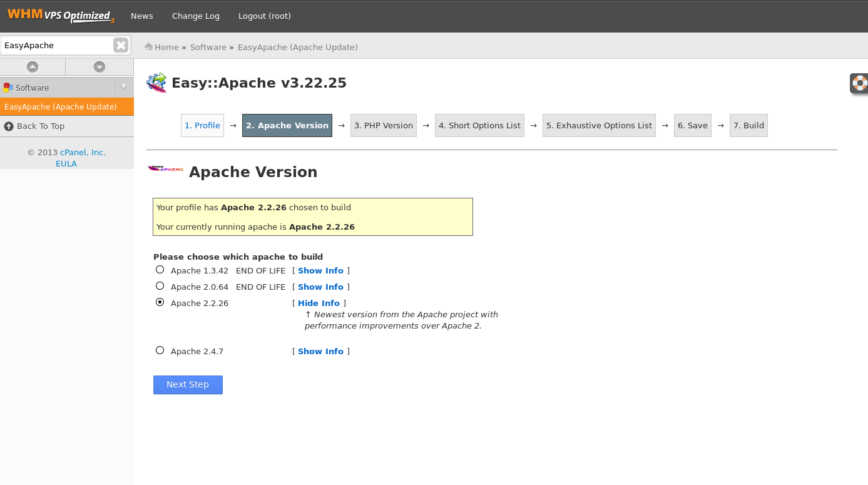Clear the EasyApache search box
The width and height of the screenshot is (868, 485).
pos(121,45)
